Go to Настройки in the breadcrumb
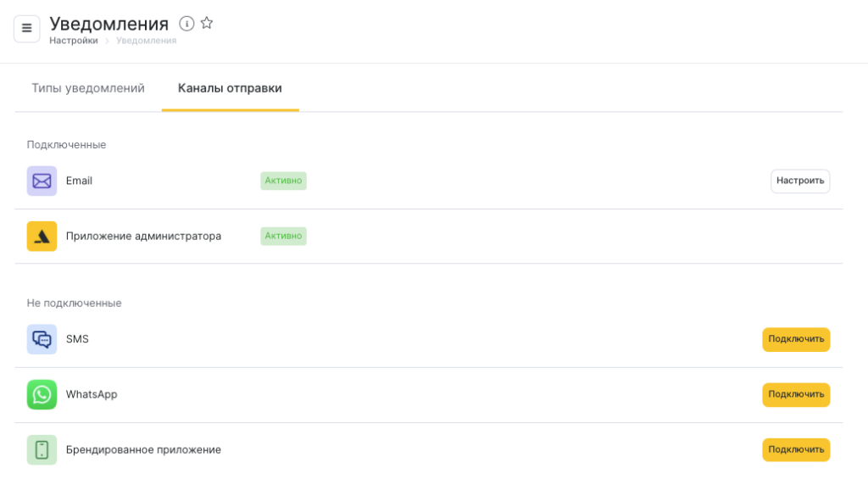Image resolution: width=868 pixels, height=496 pixels. (x=73, y=41)
